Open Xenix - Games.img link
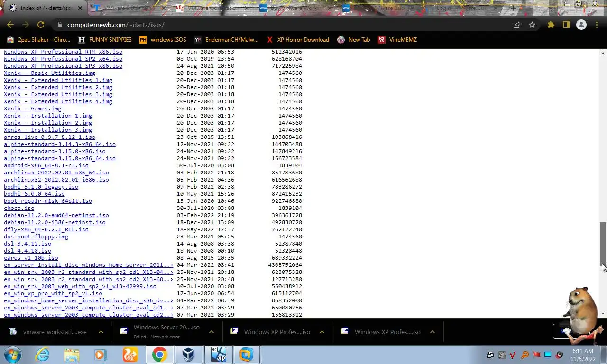 33,109
